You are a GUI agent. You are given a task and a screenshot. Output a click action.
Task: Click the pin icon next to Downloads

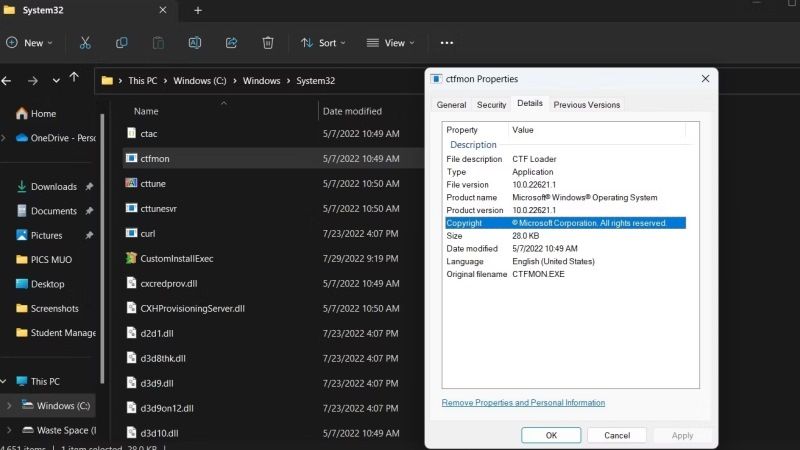tap(89, 187)
